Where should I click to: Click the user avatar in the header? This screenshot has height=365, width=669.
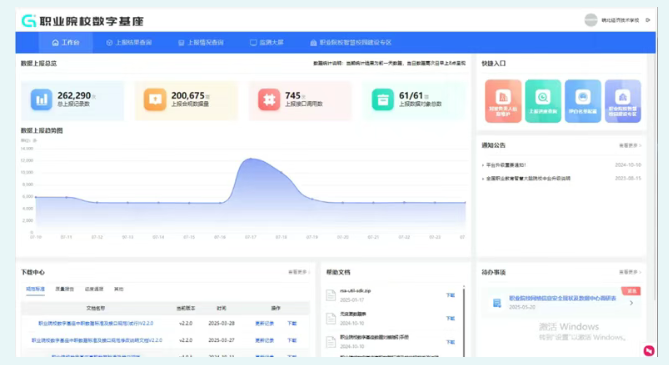(x=591, y=20)
